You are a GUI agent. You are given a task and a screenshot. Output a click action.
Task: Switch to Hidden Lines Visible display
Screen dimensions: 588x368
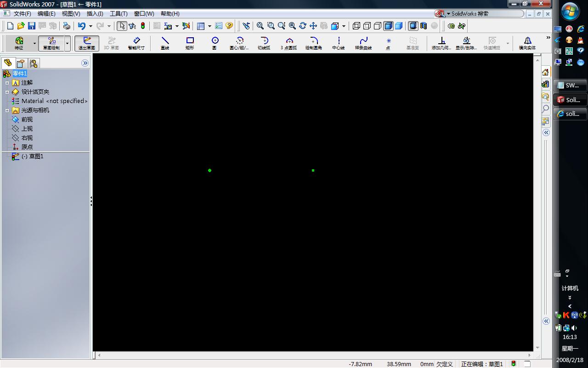367,26
